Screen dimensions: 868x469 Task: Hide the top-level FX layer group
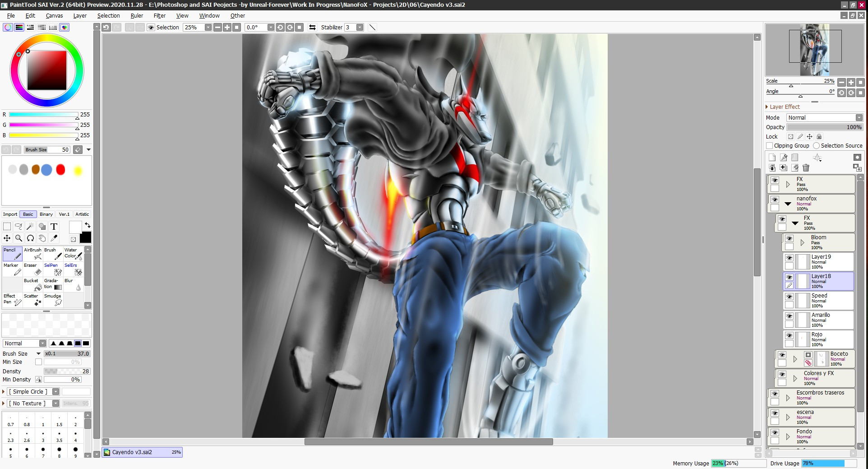pos(775,180)
